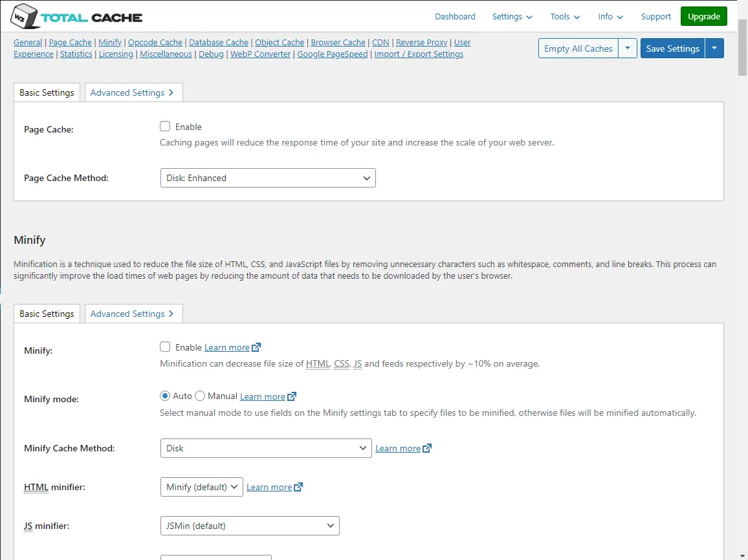Select Minify section Basic Settings tab
This screenshot has height=560, width=748.
point(47,314)
